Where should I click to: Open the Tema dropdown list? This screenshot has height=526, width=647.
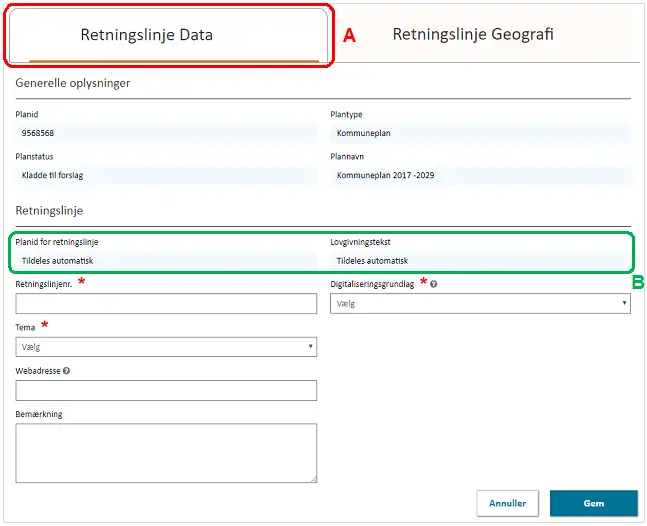tap(166, 347)
